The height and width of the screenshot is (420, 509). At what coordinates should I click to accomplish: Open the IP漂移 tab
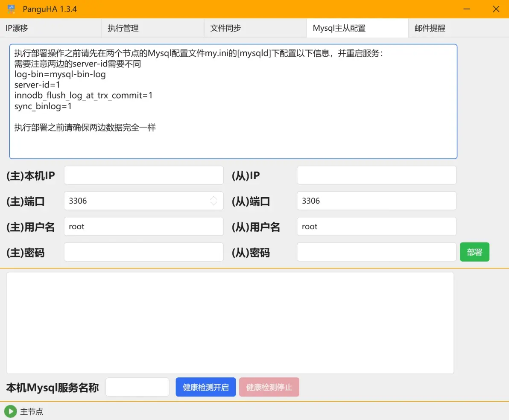[51, 28]
